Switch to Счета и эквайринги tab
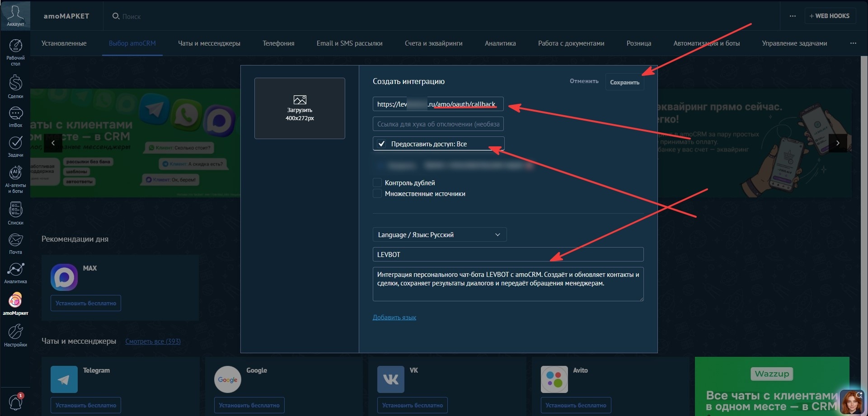 tap(434, 43)
